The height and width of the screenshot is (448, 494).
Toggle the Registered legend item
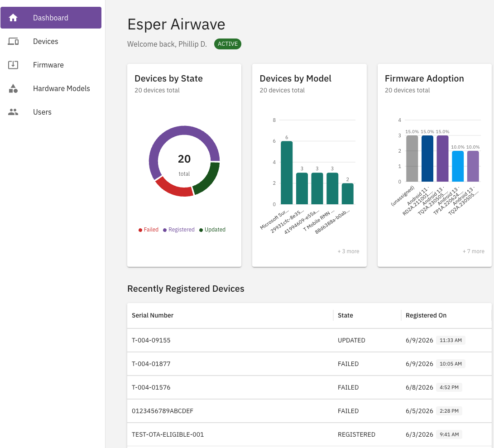(179, 230)
